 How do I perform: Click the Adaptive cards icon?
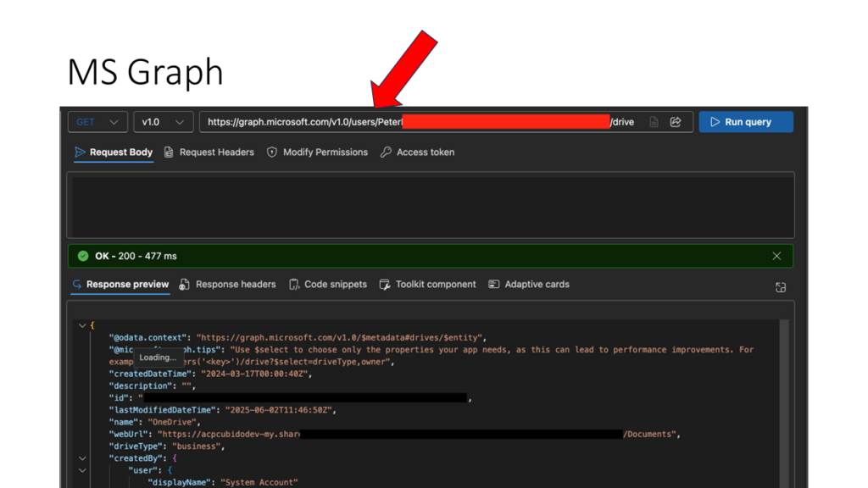coord(494,285)
